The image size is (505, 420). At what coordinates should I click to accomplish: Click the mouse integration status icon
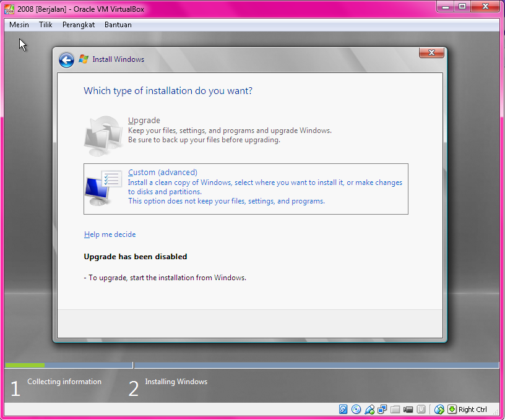439,409
